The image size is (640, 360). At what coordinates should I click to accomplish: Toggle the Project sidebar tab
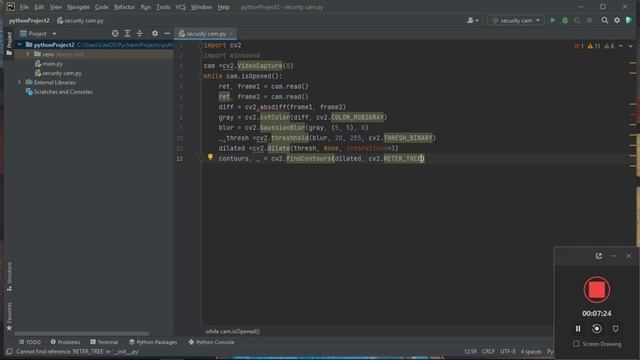(9, 43)
